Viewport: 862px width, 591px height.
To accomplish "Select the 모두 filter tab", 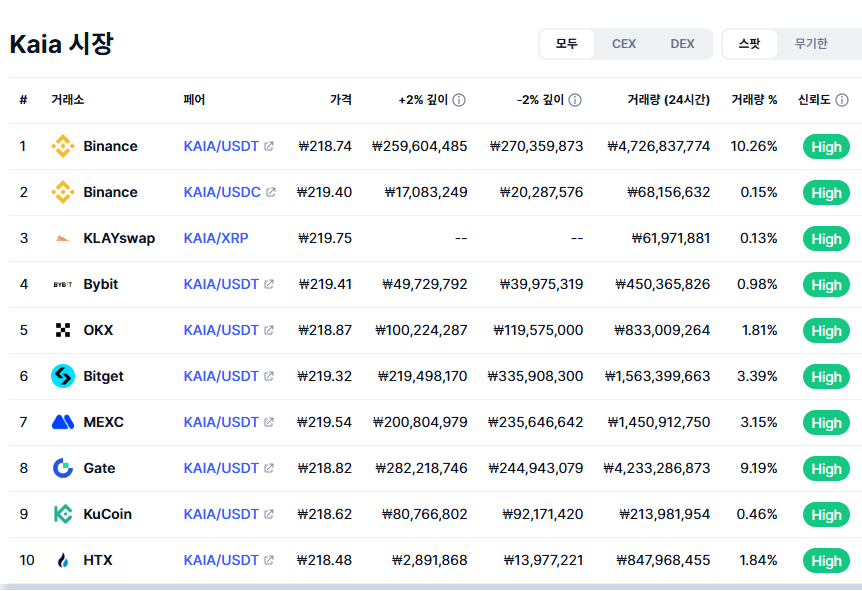I will [x=567, y=44].
